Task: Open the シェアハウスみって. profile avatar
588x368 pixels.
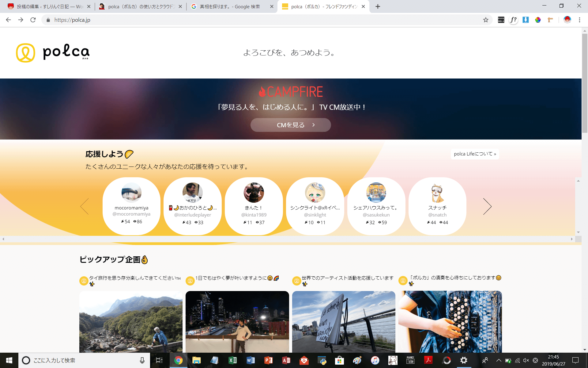Action: [376, 193]
